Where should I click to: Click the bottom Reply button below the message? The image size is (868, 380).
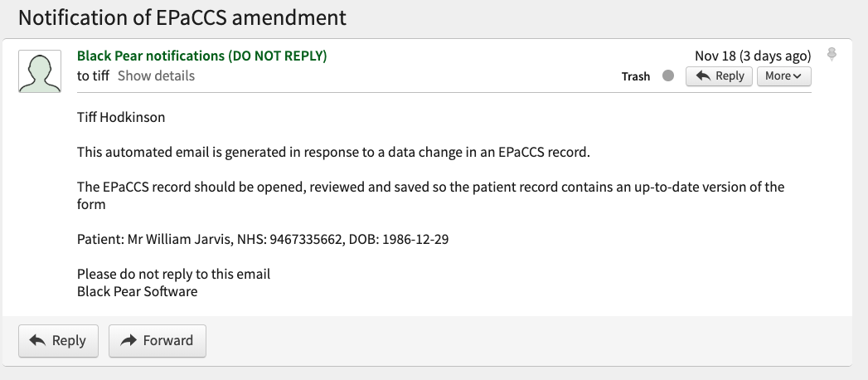point(58,341)
